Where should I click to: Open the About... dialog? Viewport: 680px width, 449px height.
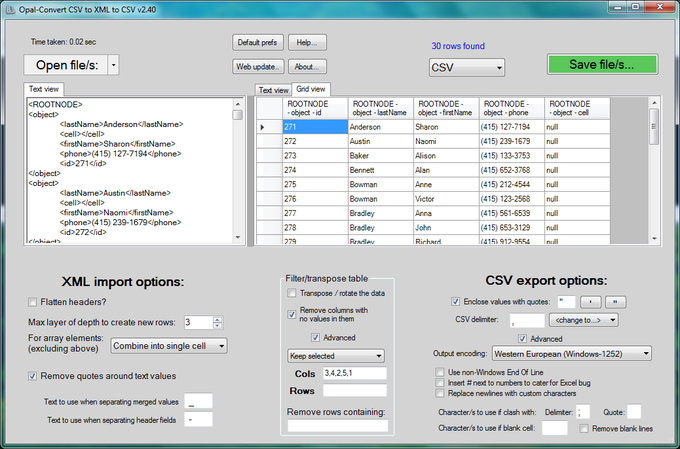click(x=307, y=67)
